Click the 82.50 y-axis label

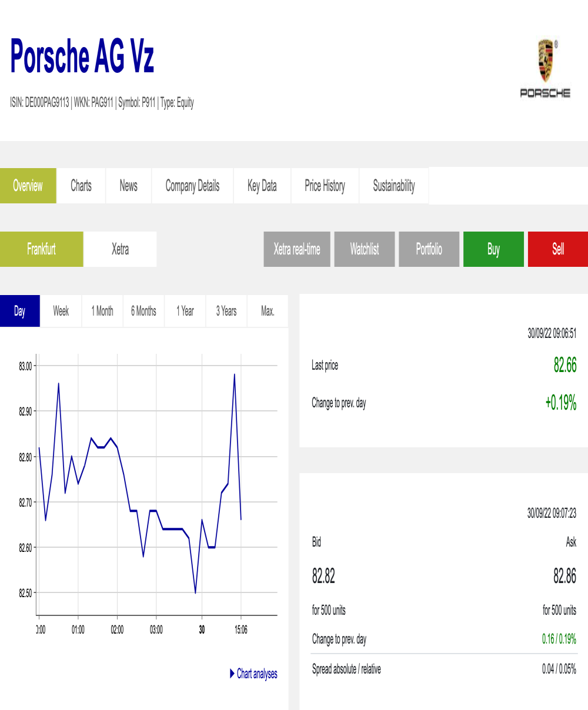(25, 593)
